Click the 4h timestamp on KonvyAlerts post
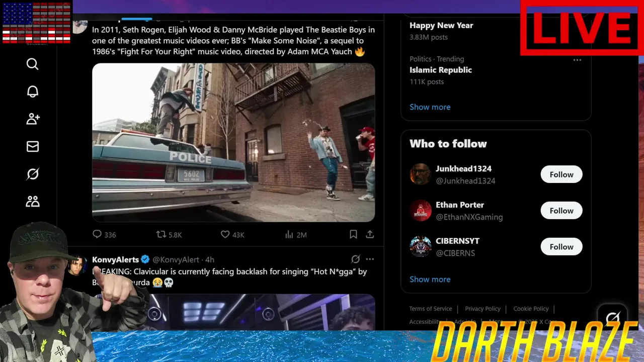This screenshot has width=644, height=362. pyautogui.click(x=210, y=259)
